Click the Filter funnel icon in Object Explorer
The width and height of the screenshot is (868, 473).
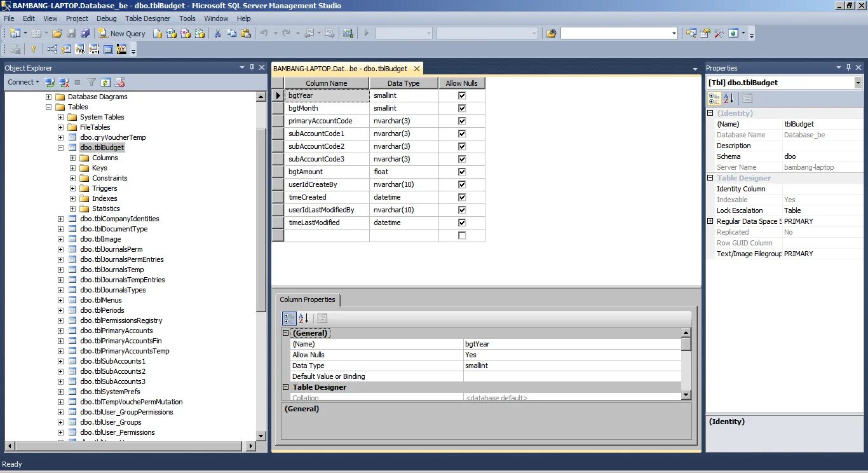point(92,82)
